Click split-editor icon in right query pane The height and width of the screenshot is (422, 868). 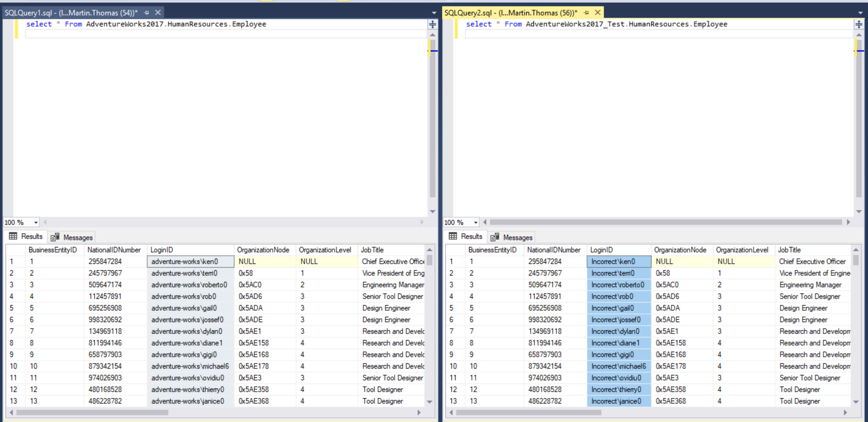pos(858,24)
